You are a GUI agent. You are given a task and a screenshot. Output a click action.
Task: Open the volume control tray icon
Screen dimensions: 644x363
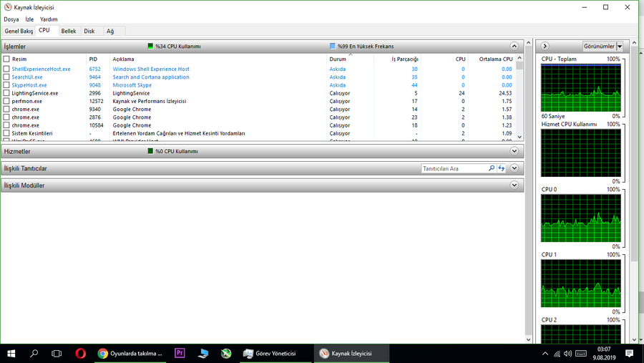[x=568, y=354]
